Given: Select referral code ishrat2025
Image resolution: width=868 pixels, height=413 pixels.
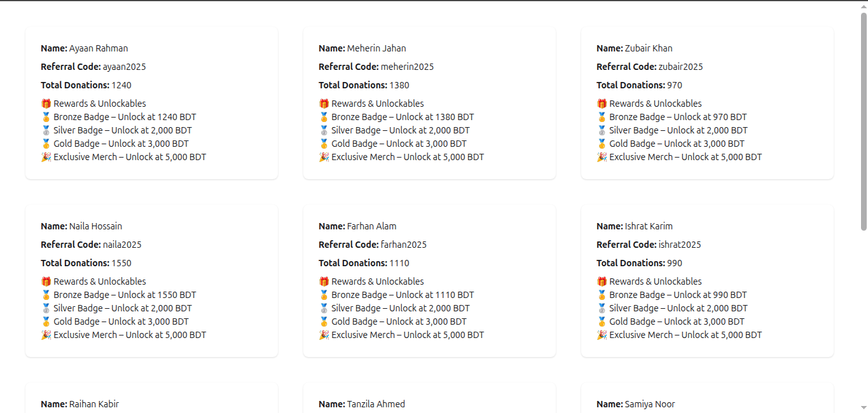Looking at the screenshot, I should (680, 245).
